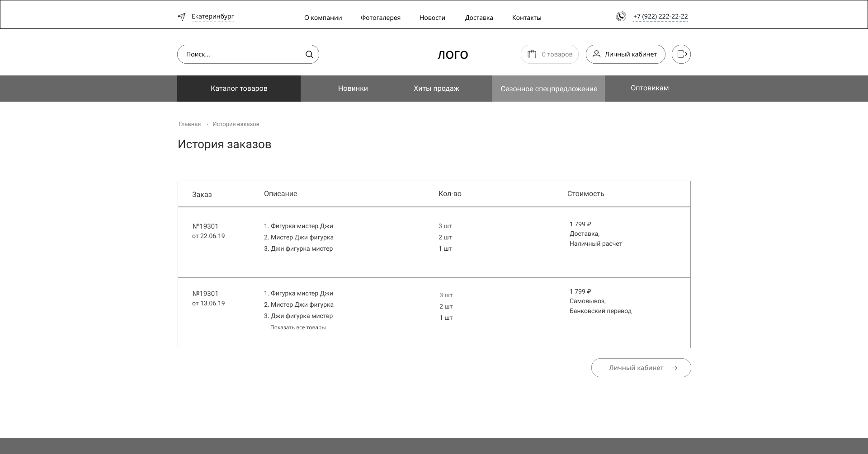
Task: Select the Доставка menu link
Action: pos(479,18)
